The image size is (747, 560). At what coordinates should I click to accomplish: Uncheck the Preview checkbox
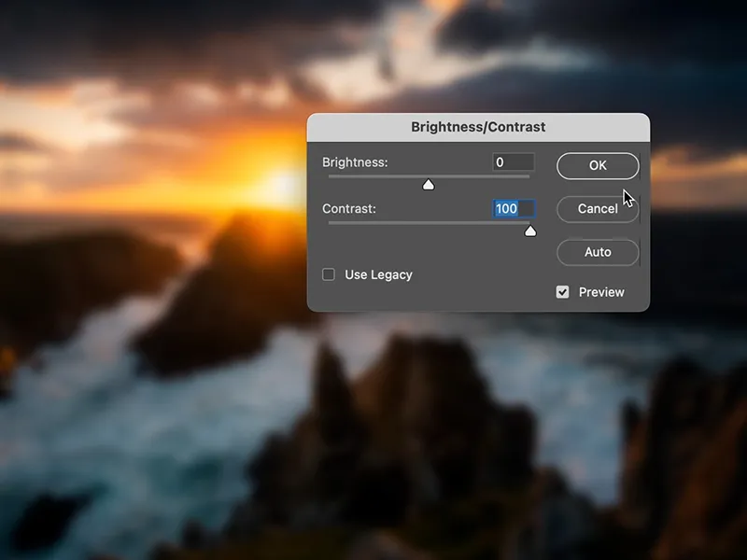(562, 292)
